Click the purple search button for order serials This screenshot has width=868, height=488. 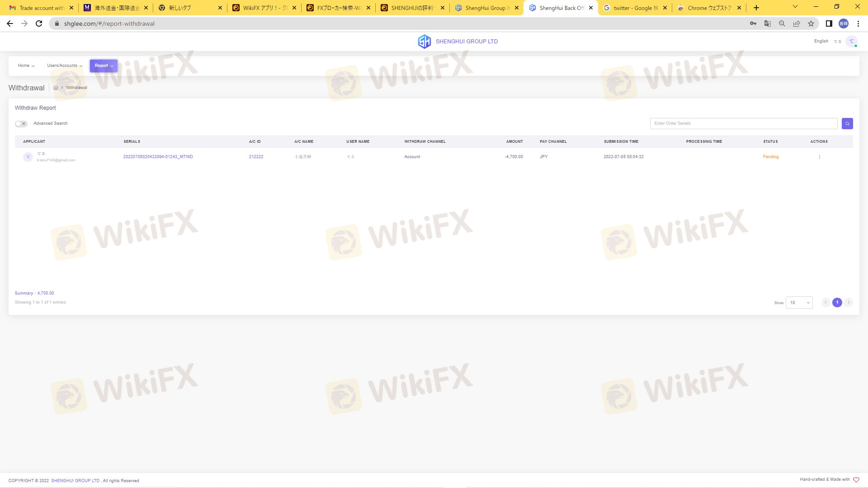[847, 123]
